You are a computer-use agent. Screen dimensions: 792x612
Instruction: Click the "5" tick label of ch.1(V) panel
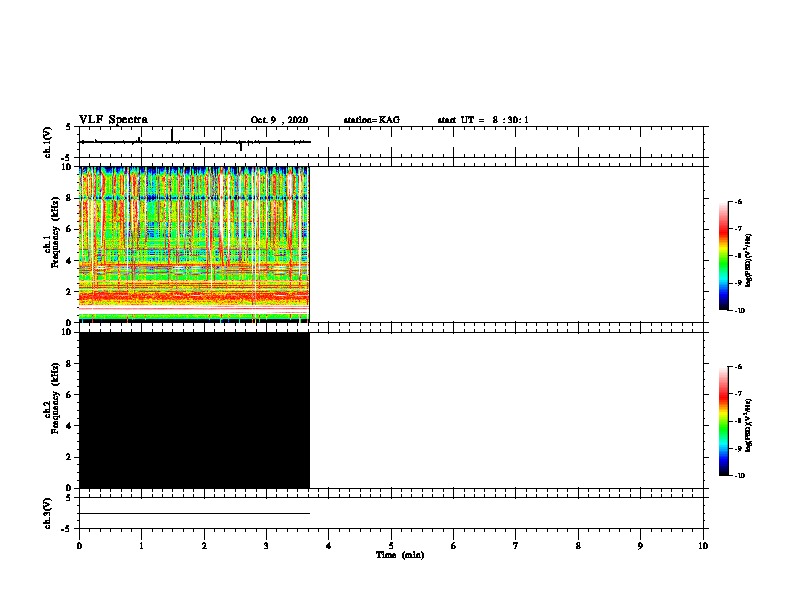pos(69,127)
